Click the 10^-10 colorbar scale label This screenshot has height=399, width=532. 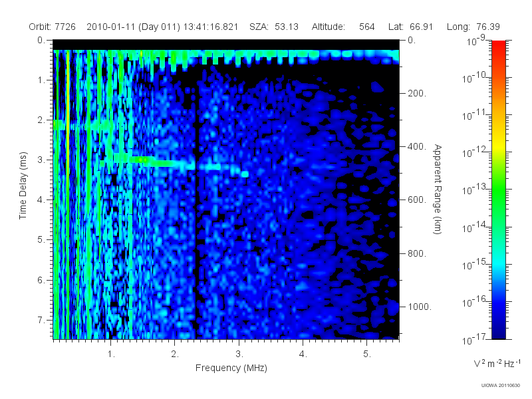tap(475, 78)
